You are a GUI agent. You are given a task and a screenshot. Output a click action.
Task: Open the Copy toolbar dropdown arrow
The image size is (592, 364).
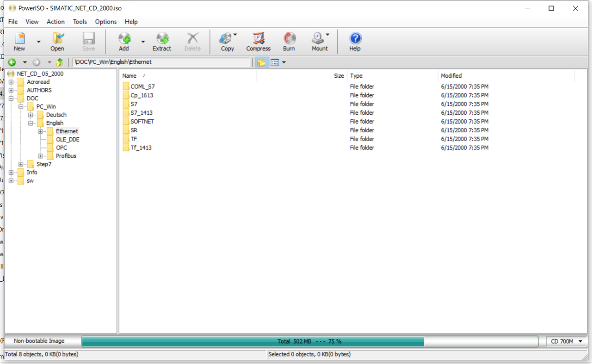coord(235,35)
